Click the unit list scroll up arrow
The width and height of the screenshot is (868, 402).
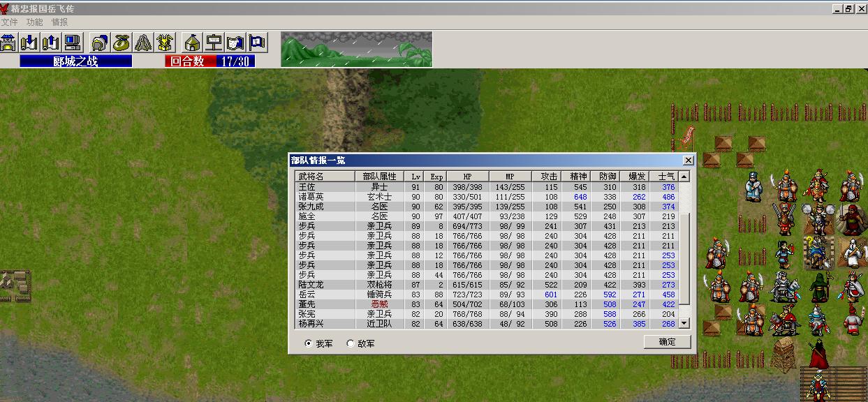point(684,177)
